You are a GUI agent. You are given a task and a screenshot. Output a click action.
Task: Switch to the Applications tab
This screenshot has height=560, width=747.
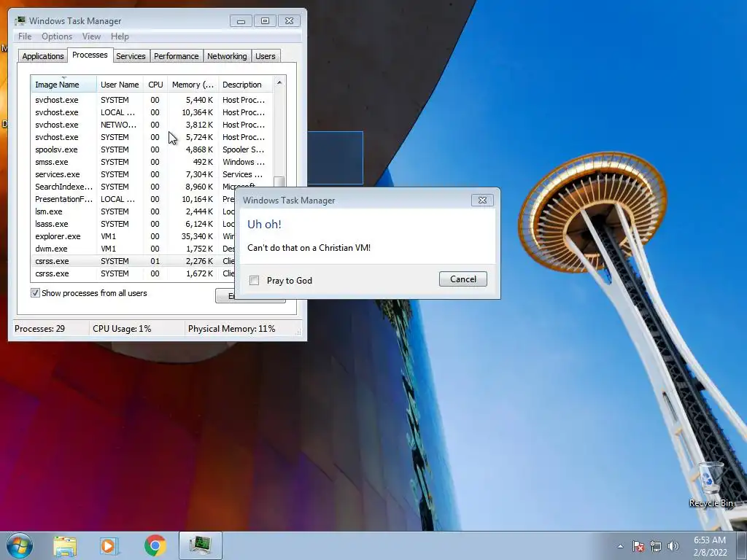[x=43, y=55]
